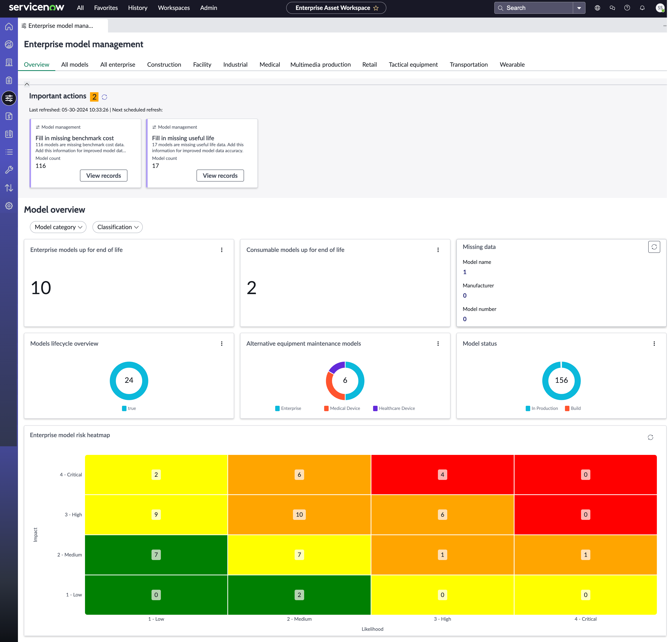Image resolution: width=672 pixels, height=642 pixels.
Task: Toggle the Medical Device legend entry
Action: [x=342, y=409]
